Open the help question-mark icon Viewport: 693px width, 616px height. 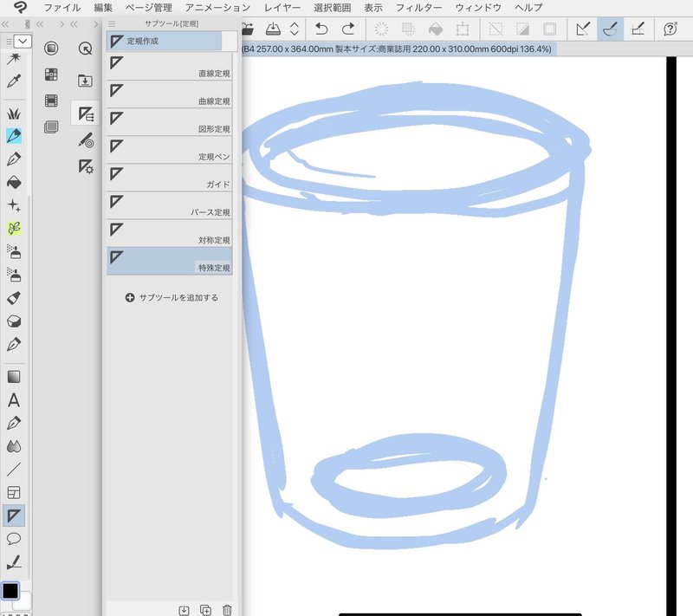pyautogui.click(x=670, y=29)
